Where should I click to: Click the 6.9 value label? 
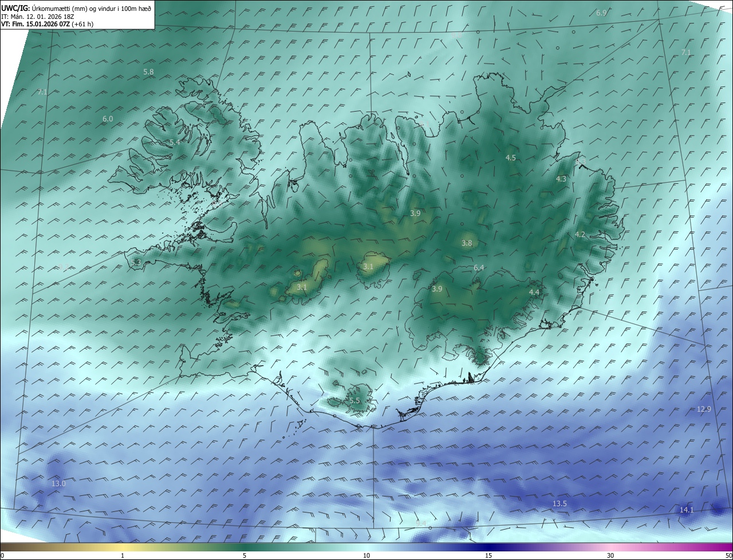[x=601, y=13]
